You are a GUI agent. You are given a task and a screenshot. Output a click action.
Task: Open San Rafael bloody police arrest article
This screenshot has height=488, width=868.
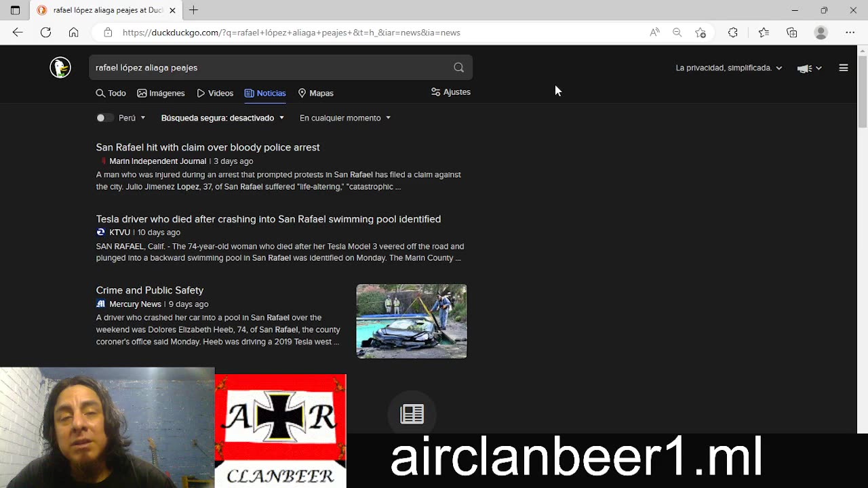pos(208,147)
